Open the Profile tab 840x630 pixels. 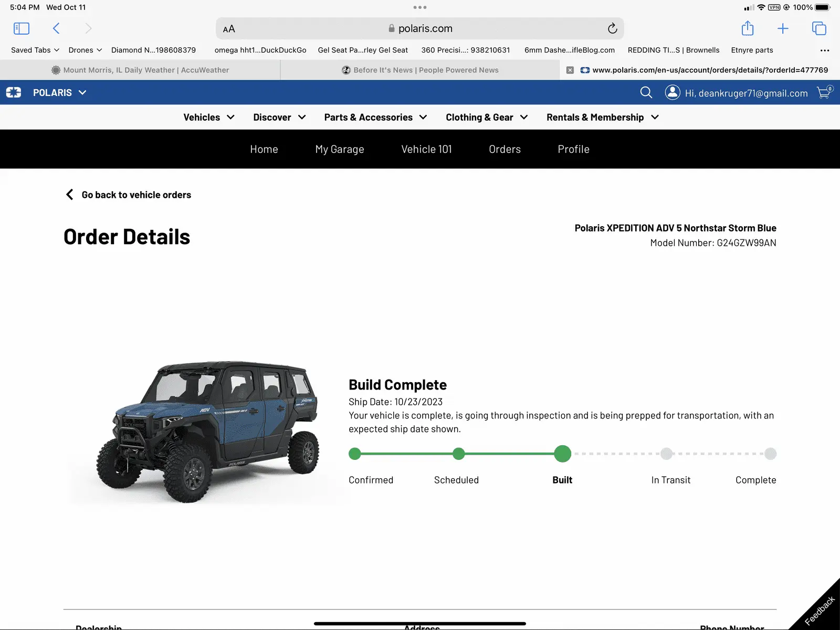573,149
